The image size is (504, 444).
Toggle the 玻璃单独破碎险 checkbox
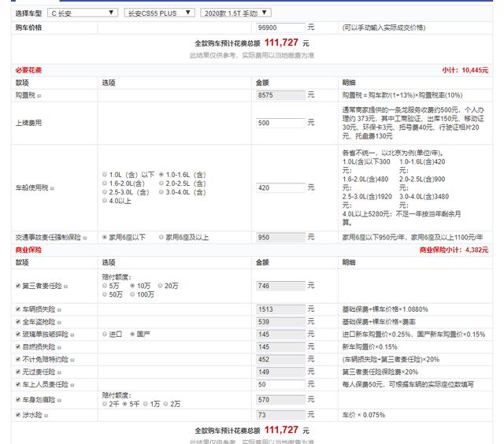[x=18, y=334]
